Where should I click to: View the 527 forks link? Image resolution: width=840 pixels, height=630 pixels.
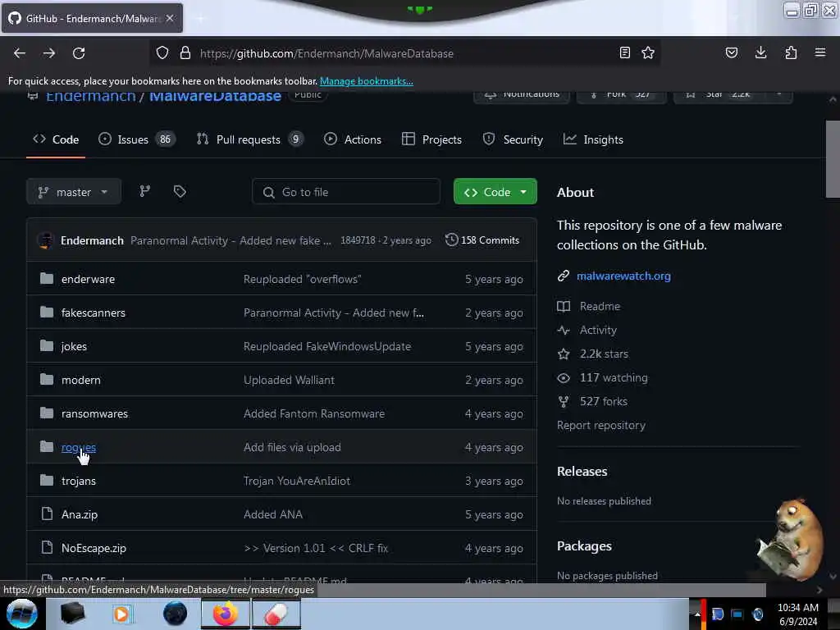[603, 401]
